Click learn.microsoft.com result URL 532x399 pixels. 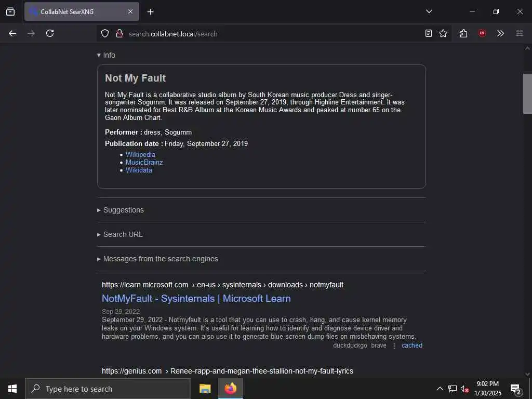(222, 285)
